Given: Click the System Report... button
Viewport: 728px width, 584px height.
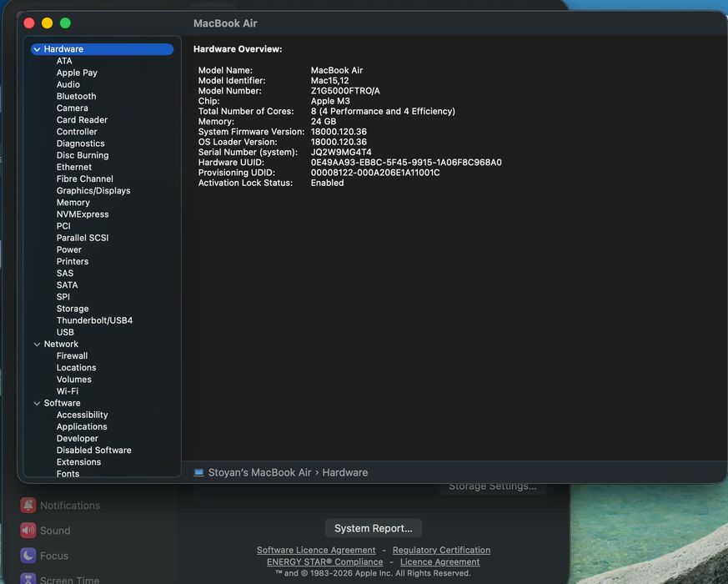Looking at the screenshot, I should click(374, 528).
